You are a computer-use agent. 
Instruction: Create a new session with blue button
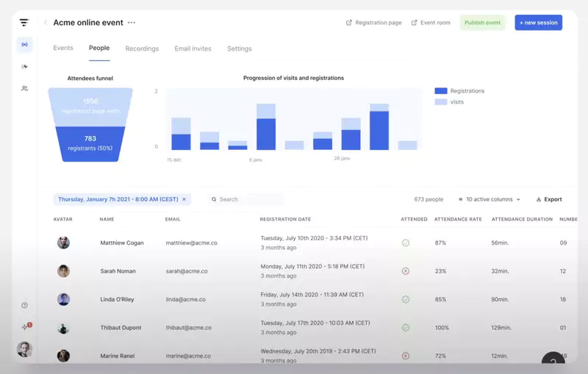coord(538,23)
